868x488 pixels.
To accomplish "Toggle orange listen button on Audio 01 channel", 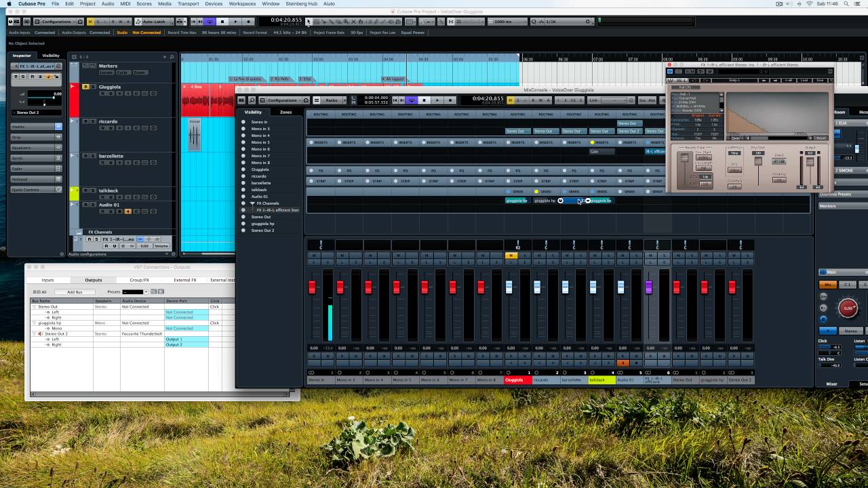I will point(623,363).
